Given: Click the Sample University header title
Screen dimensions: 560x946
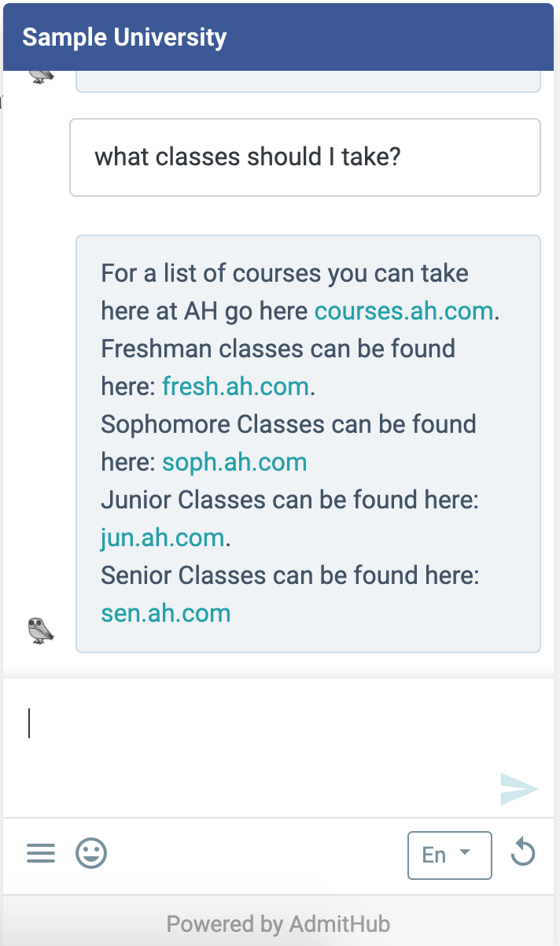Looking at the screenshot, I should pyautogui.click(x=124, y=37).
